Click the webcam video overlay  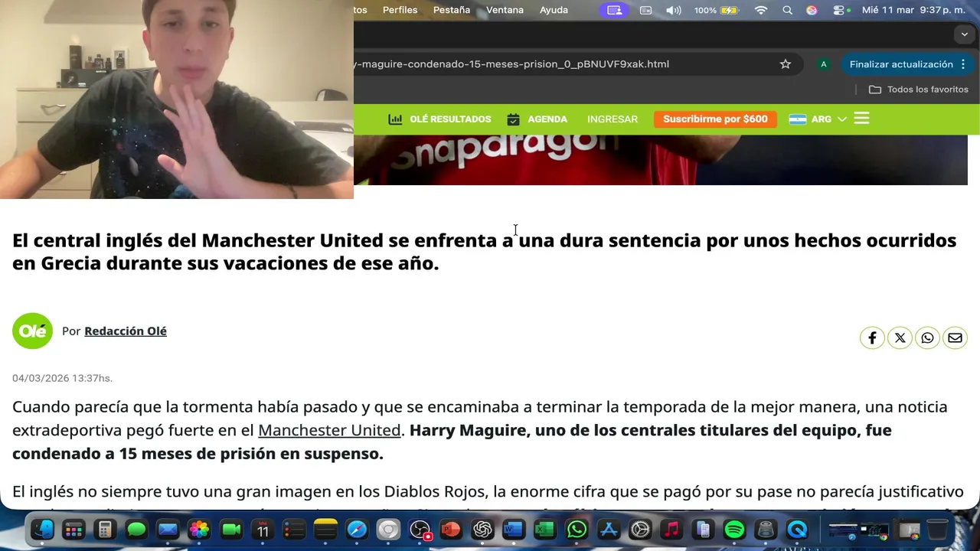177,99
